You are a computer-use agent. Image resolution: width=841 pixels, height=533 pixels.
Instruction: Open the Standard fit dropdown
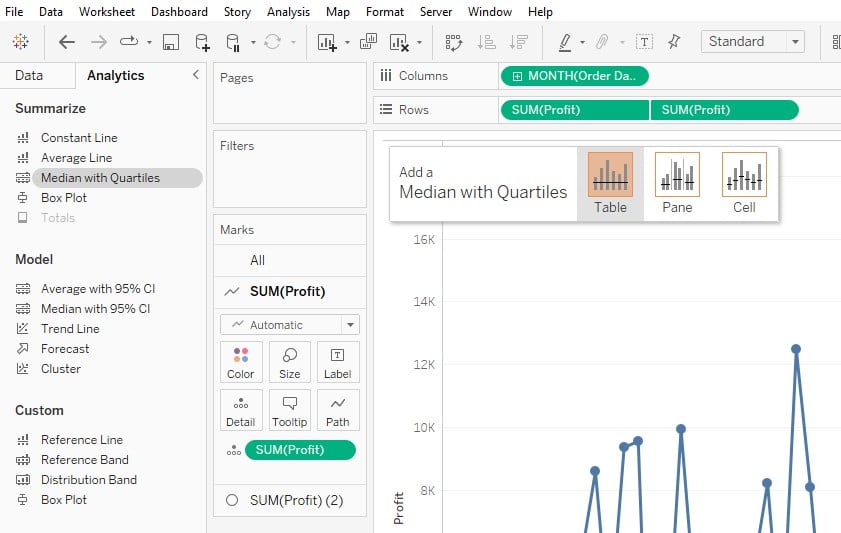point(753,41)
